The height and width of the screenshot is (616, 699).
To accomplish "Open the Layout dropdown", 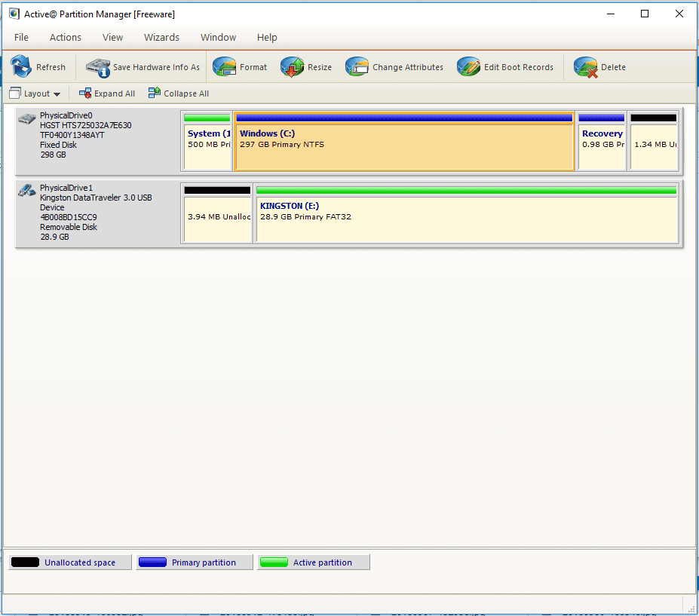I will coord(35,93).
